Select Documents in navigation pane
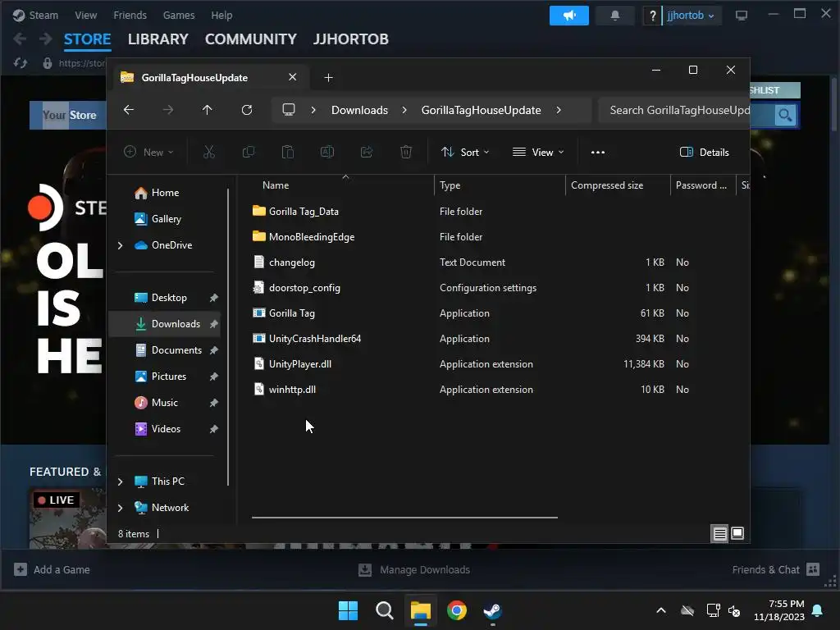 pyautogui.click(x=167, y=350)
